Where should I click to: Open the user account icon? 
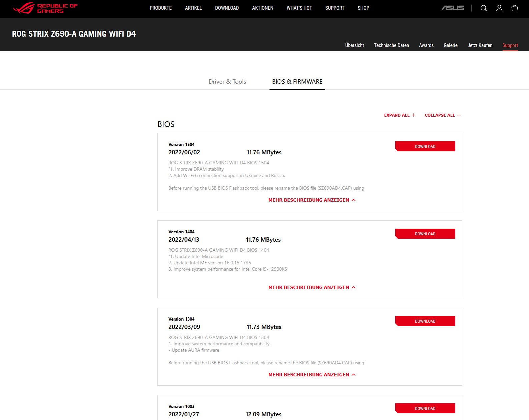tap(499, 8)
